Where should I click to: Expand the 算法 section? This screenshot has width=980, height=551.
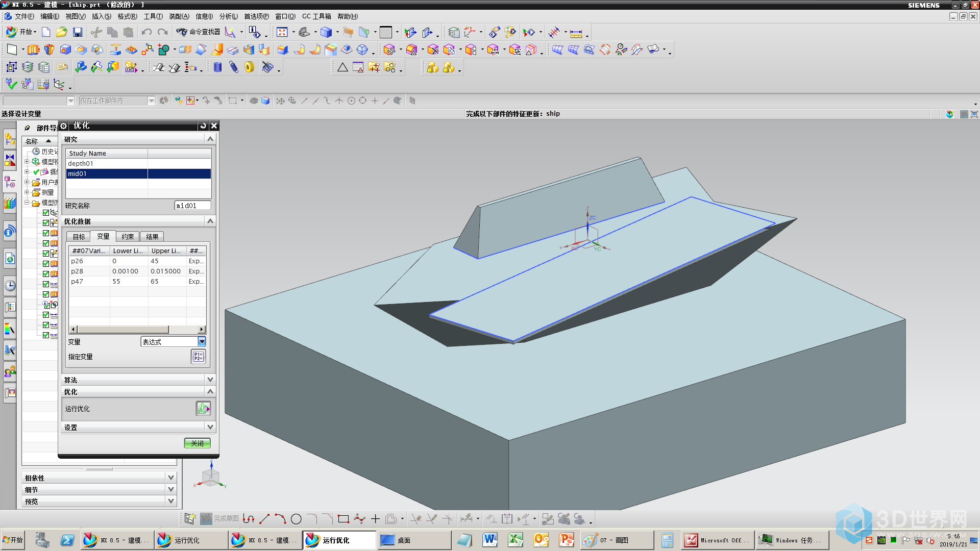point(210,380)
